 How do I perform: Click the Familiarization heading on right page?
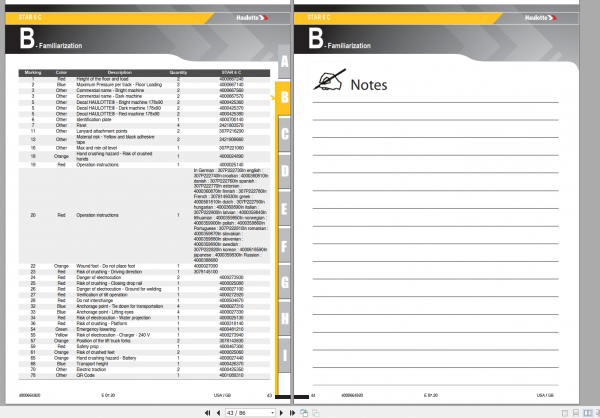[x=349, y=46]
